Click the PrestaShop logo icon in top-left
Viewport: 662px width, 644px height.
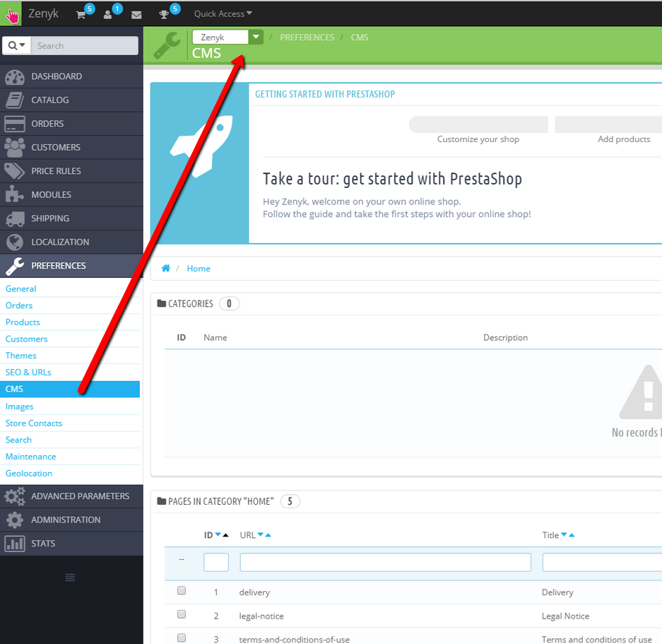pyautogui.click(x=11, y=14)
